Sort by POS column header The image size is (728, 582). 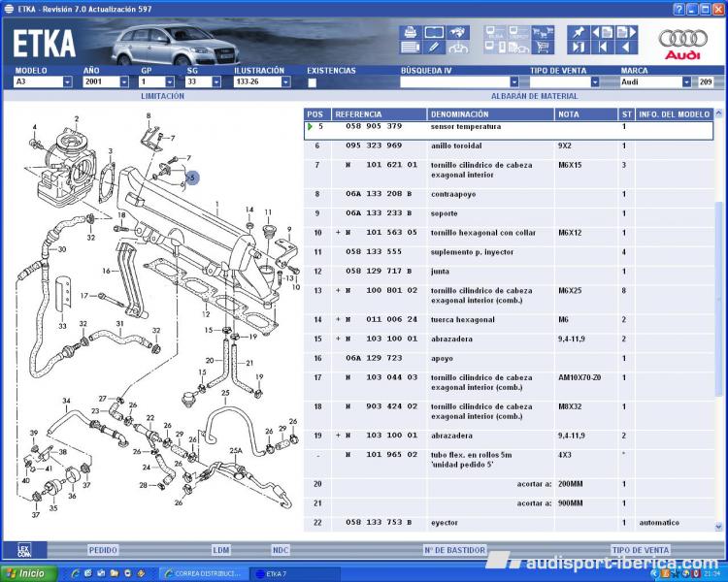317,114
